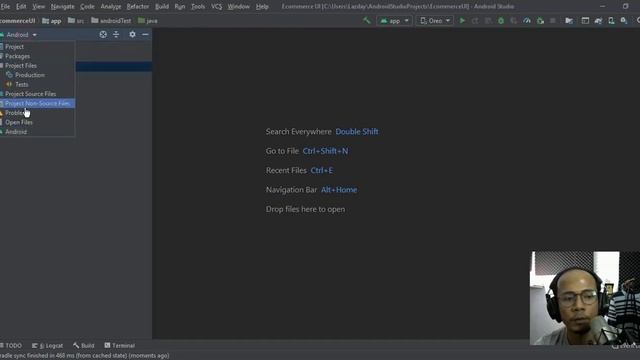The height and width of the screenshot is (360, 640).
Task: Run the app with green play icon
Action: pyautogui.click(x=462, y=21)
